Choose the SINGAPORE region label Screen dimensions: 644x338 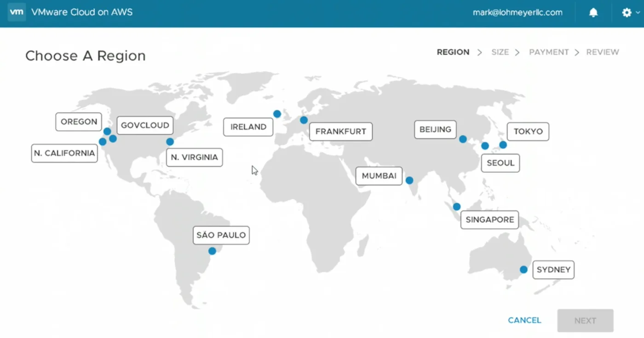coord(490,220)
